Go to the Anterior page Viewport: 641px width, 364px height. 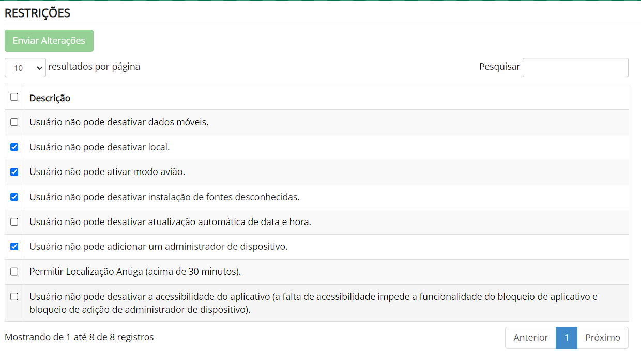tap(530, 338)
